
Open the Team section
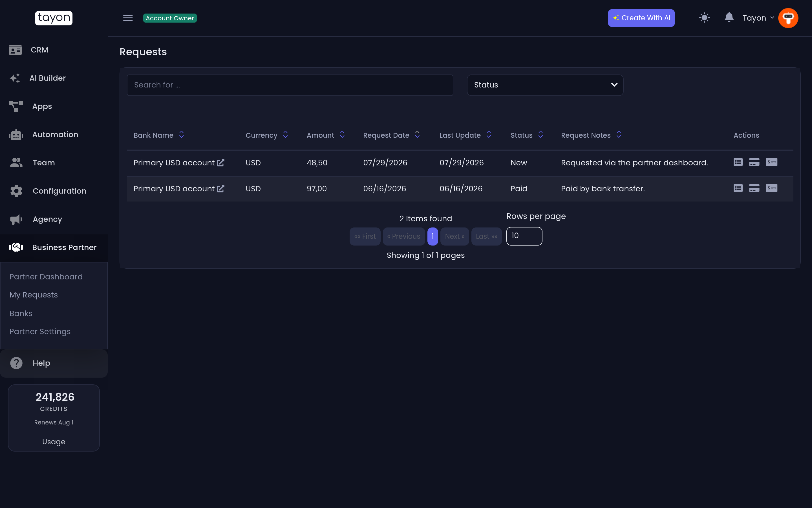click(x=54, y=163)
